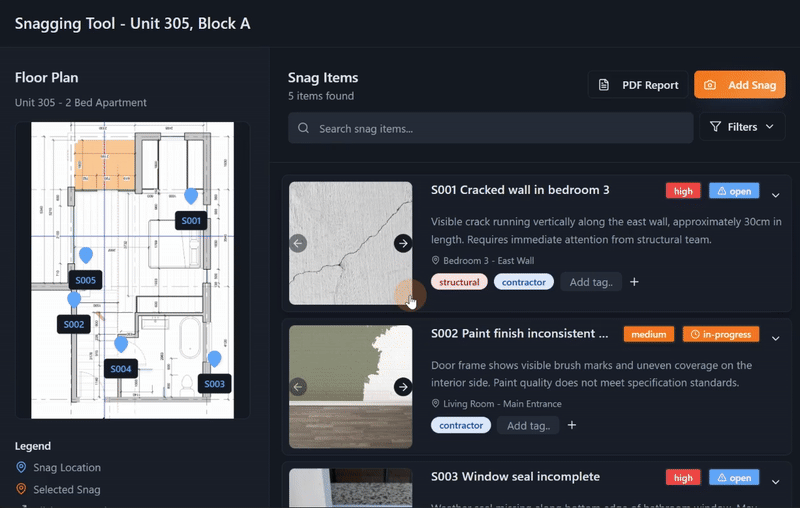Click plus icon to add tag to S001
The image size is (800, 508).
pos(634,282)
